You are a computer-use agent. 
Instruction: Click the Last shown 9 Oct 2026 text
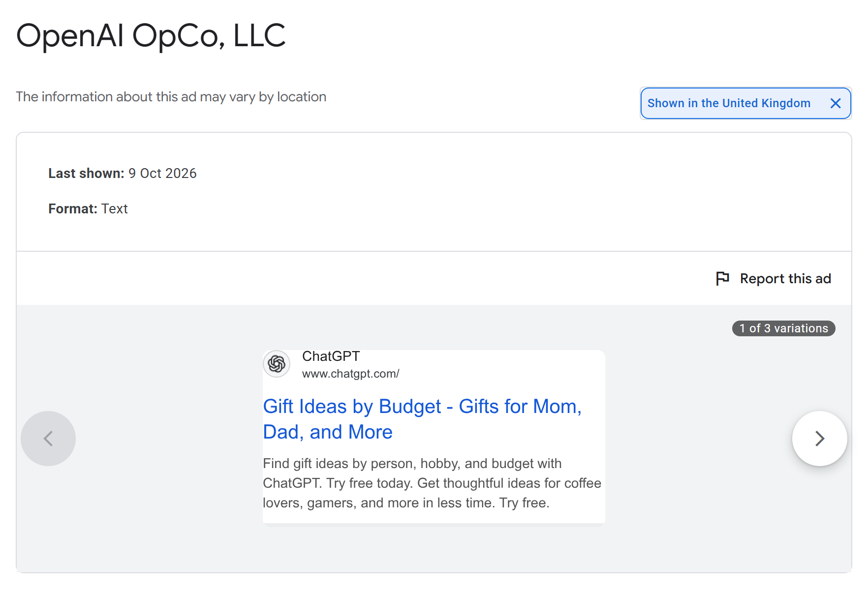point(123,174)
